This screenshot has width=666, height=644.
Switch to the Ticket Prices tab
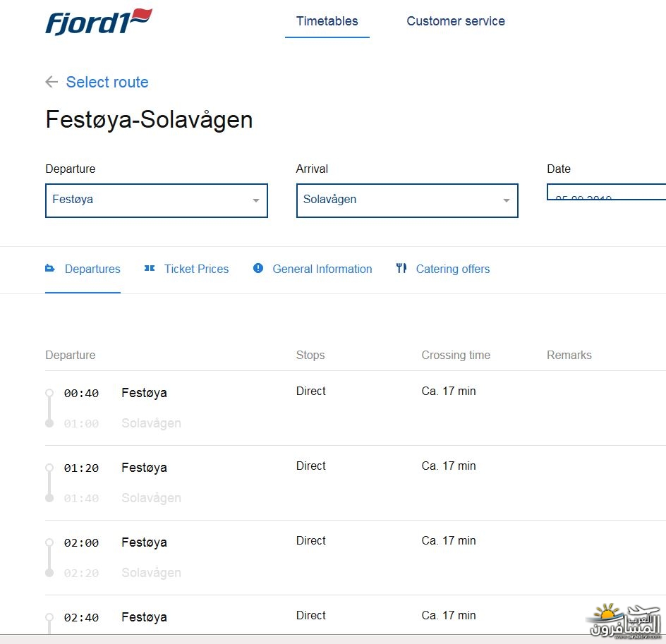[x=196, y=269]
